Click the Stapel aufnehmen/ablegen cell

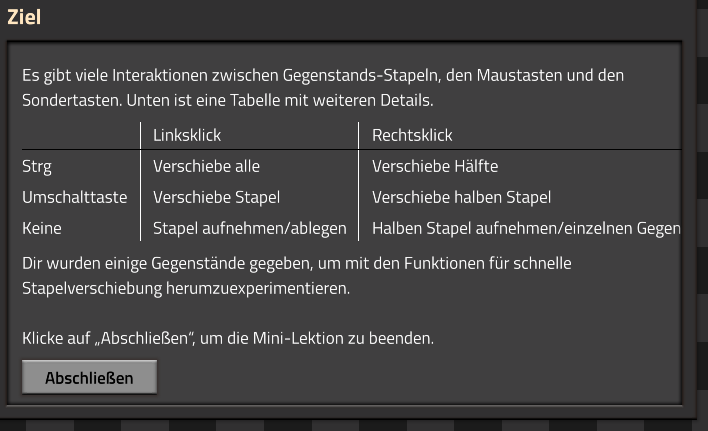(250, 228)
